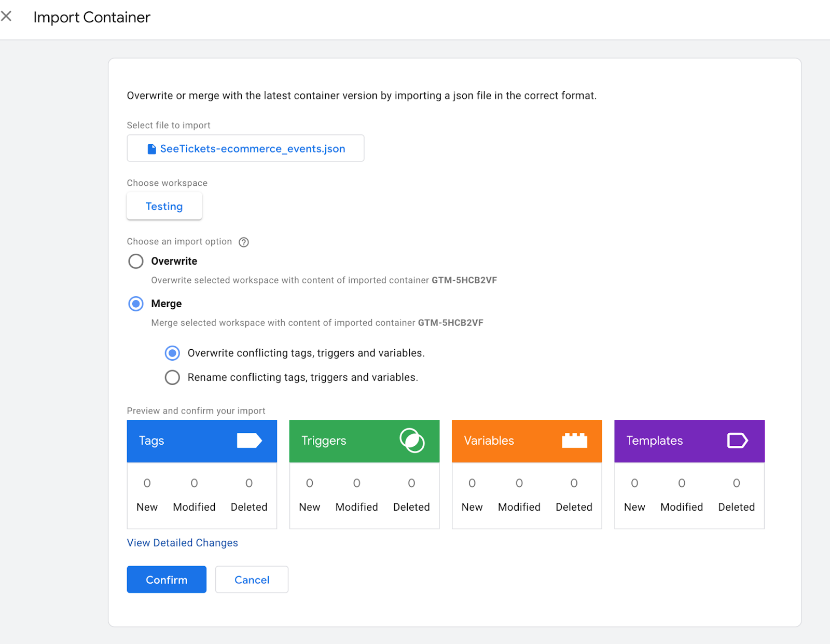The image size is (830, 644).
Task: Click Deleted count under Variables
Action: [x=574, y=484]
